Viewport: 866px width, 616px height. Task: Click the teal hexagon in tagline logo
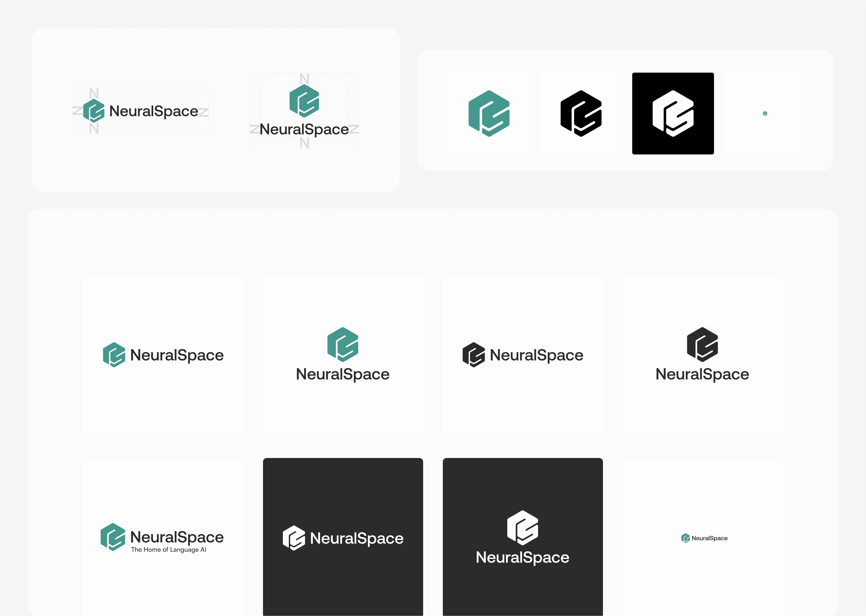113,537
